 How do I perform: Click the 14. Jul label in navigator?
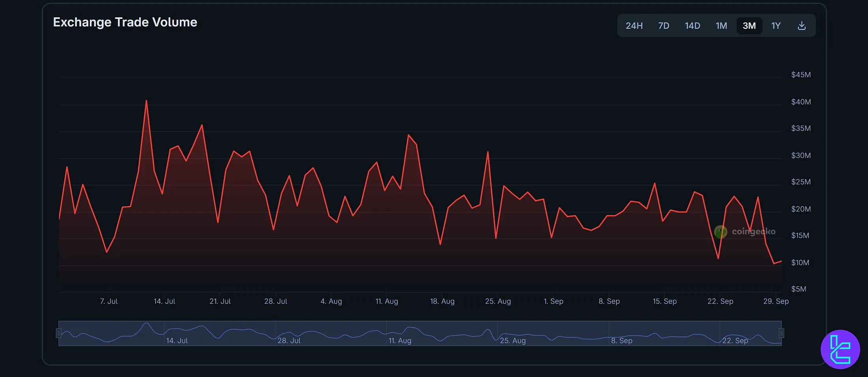point(177,341)
